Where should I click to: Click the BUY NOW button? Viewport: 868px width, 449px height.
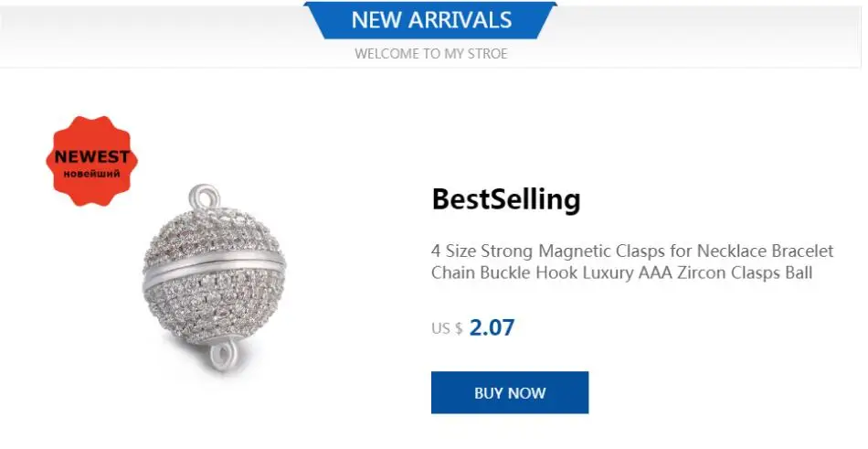click(509, 392)
